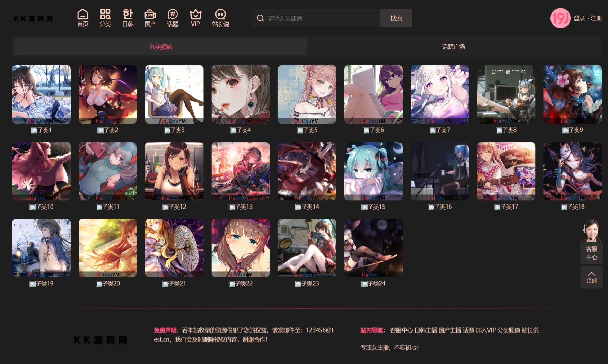Image resolution: width=608 pixels, height=364 pixels.
Task: Click the 19j avatar logo
Action: click(x=560, y=18)
